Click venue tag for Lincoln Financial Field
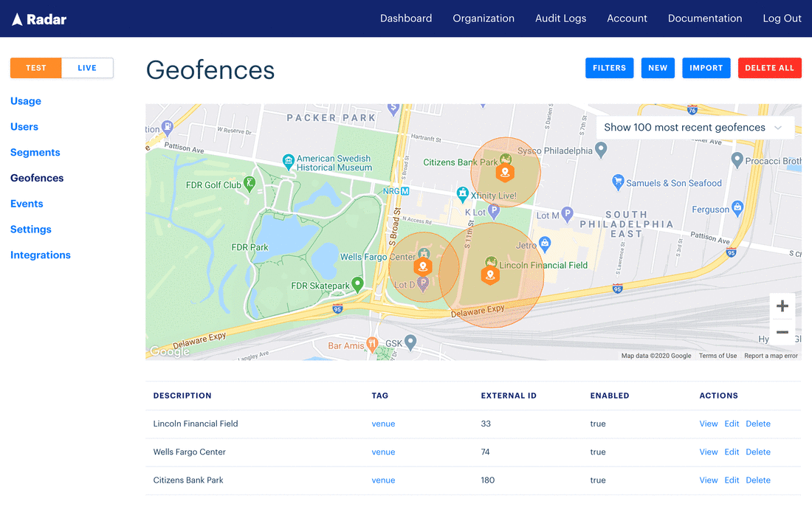 [383, 424]
